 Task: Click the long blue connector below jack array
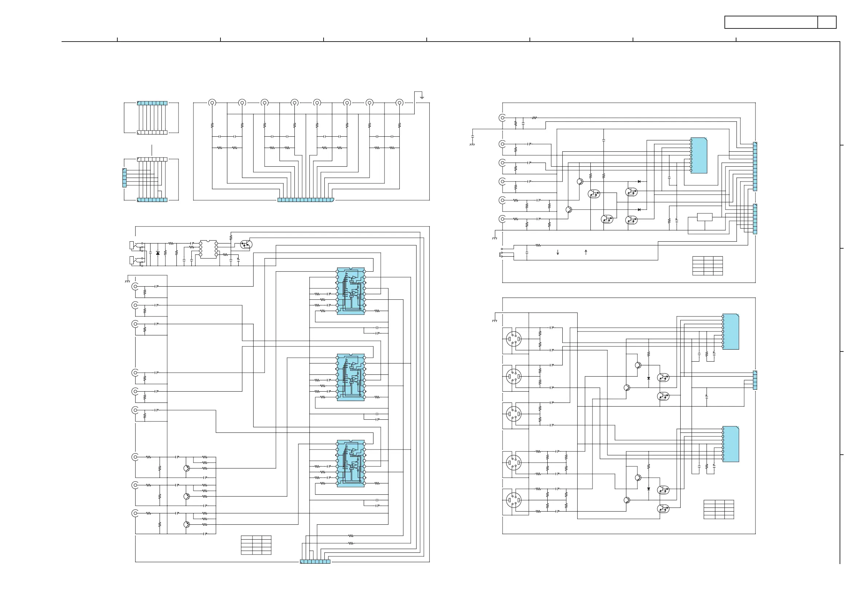pyautogui.click(x=305, y=200)
